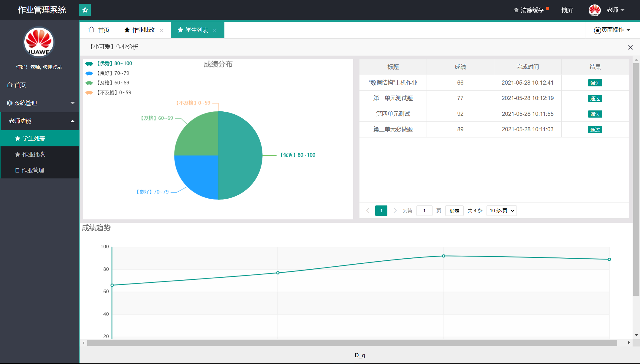Open the 页面操作 dropdown menu
The width and height of the screenshot is (640, 364).
click(612, 30)
